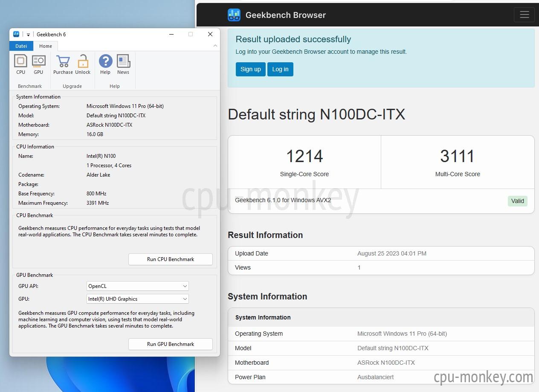Click ASRock N100DC-ITX in browser System Information
Viewport: 539px width, 392px height.
coord(386,363)
